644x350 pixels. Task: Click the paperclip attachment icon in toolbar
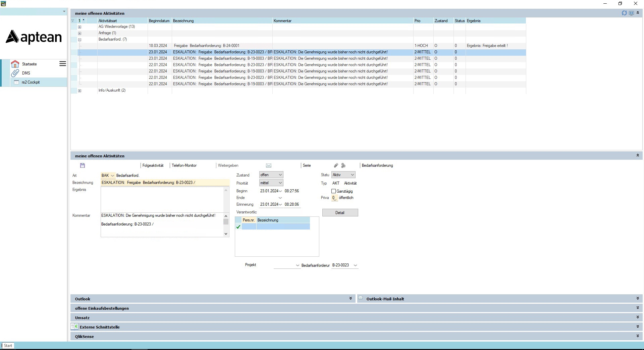tap(336, 165)
